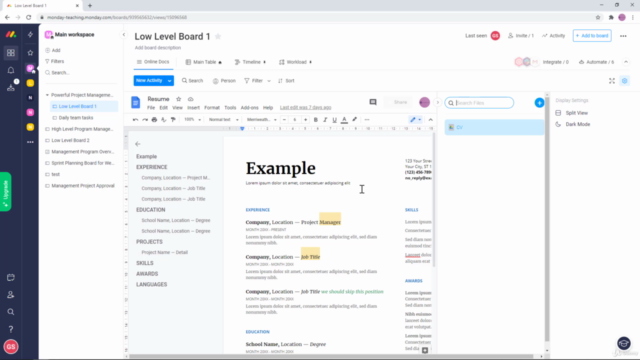The width and height of the screenshot is (640, 360).
Task: Click the Spell check icon
Action: click(x=164, y=120)
